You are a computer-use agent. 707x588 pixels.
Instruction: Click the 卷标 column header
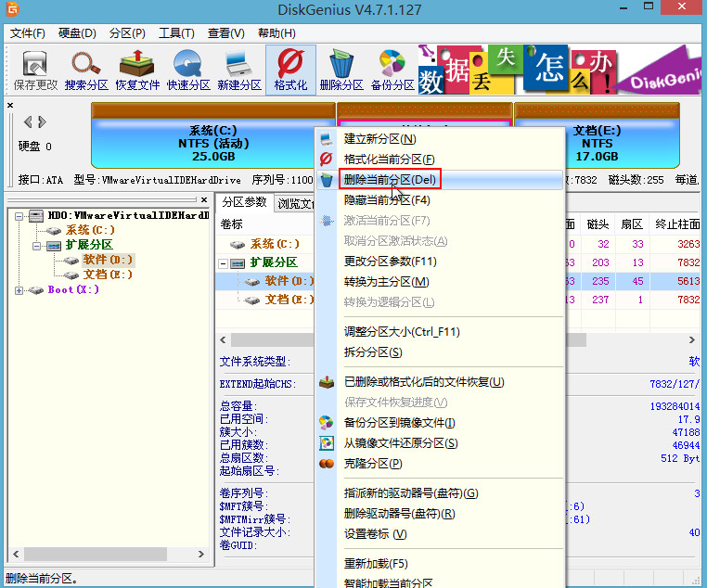coord(232,224)
